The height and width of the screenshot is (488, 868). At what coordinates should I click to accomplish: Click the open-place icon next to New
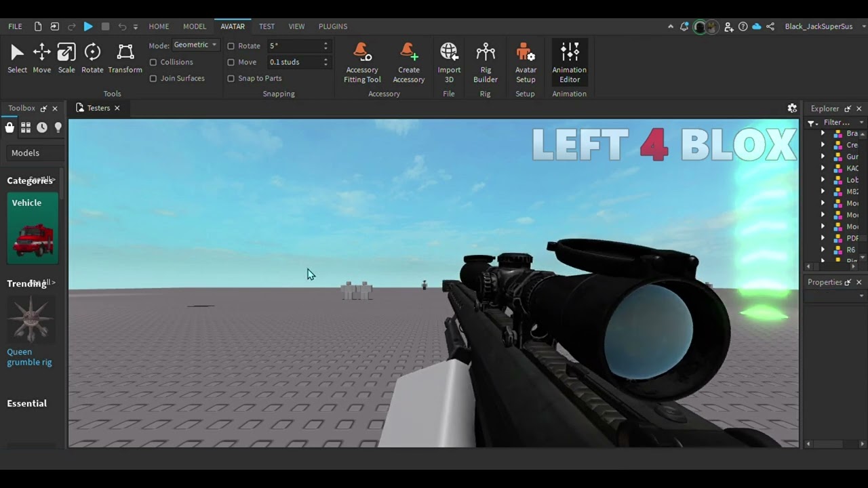55,26
